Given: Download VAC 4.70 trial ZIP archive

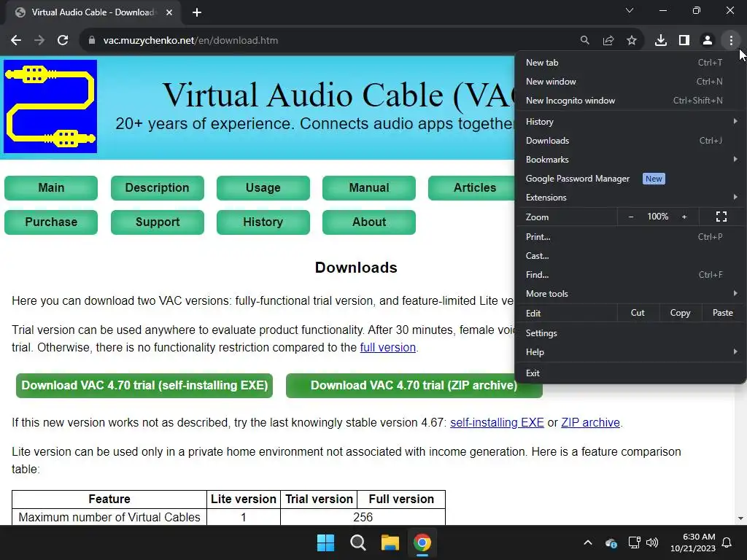Looking at the screenshot, I should (x=414, y=385).
